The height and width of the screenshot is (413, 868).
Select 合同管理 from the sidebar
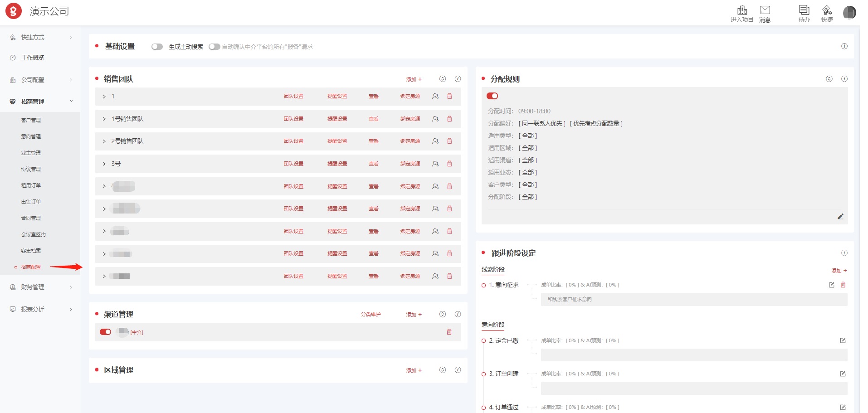[31, 218]
